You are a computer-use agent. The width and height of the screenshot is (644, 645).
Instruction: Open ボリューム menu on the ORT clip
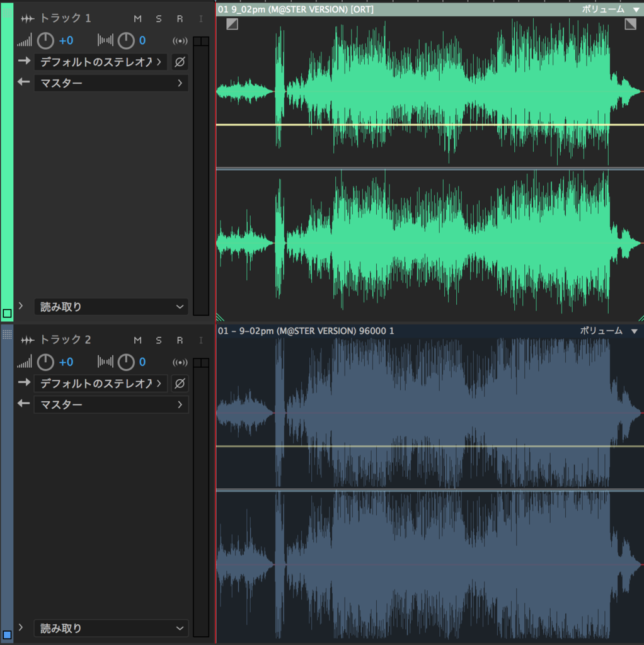(x=610, y=9)
